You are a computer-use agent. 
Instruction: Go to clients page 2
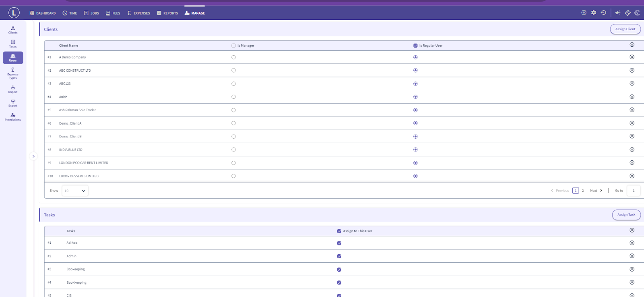click(583, 191)
